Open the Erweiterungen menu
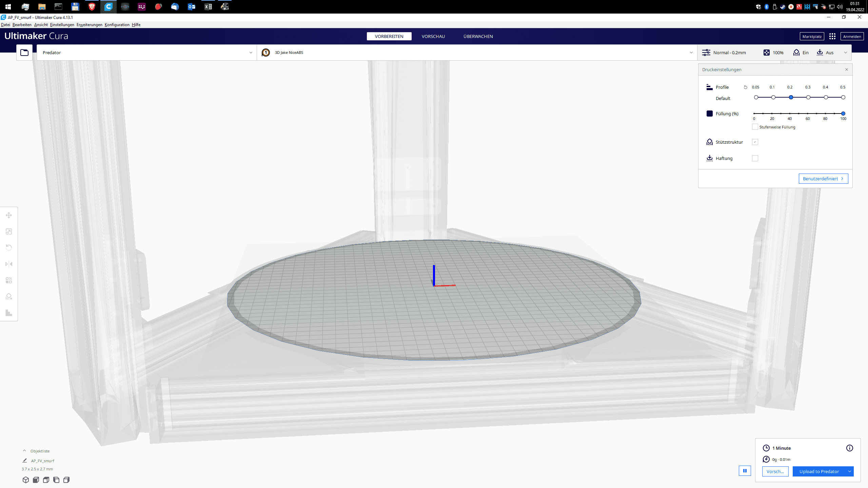868x488 pixels. tap(89, 25)
